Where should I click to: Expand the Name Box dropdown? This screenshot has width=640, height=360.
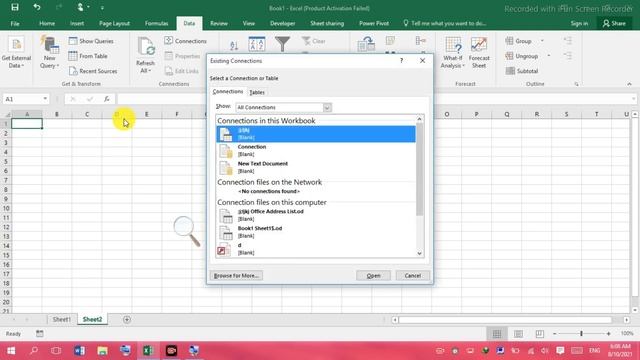click(45, 99)
